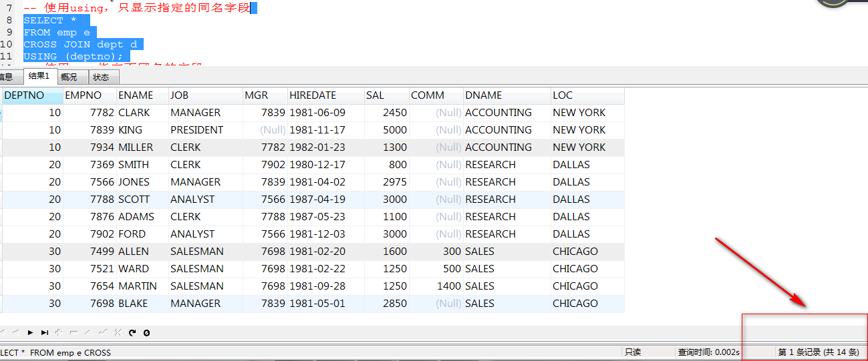Click the HIREDATE column header
Image resolution: width=868 pixels, height=361 pixels.
(x=313, y=95)
